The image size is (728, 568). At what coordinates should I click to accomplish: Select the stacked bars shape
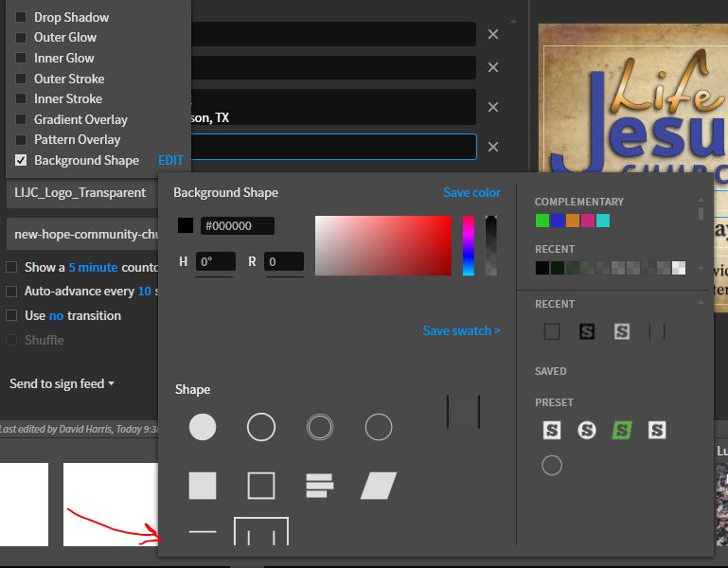click(320, 486)
